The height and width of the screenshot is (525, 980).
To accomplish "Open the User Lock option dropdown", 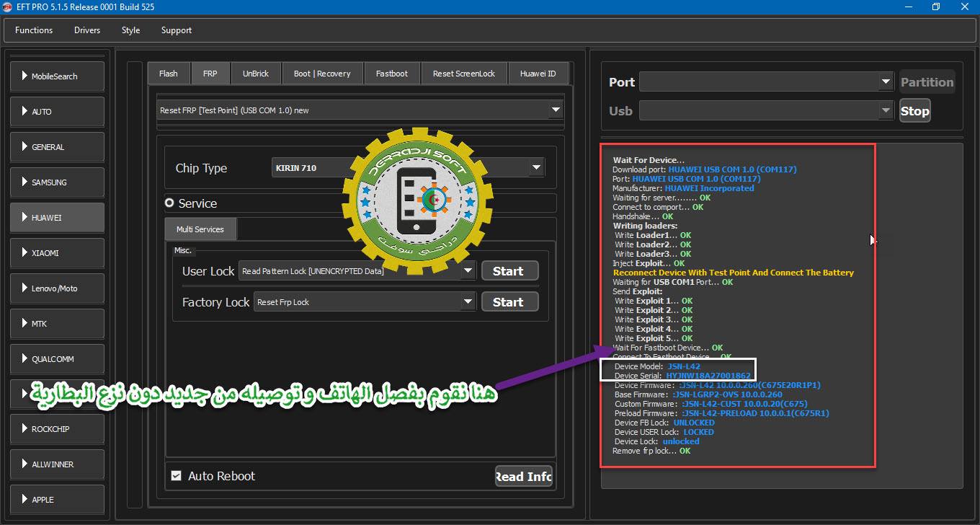I will coord(357,271).
